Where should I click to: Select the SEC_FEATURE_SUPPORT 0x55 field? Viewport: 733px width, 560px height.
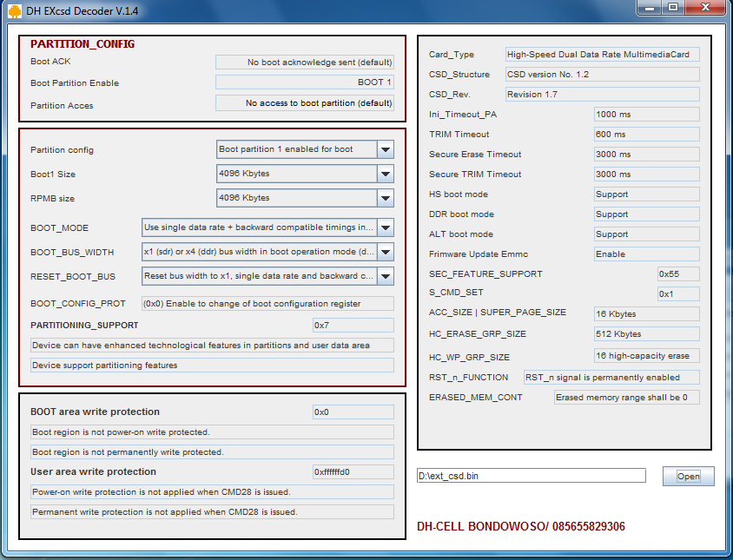pyautogui.click(x=678, y=274)
